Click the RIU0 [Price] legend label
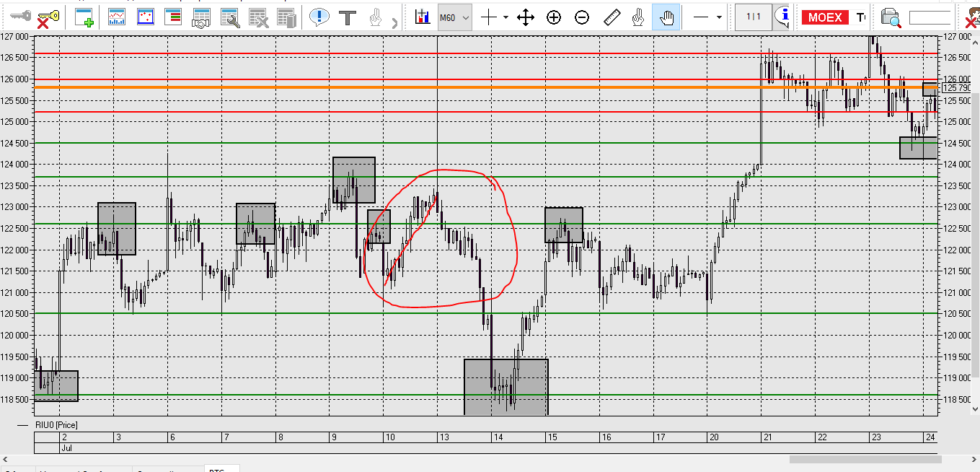The image size is (980, 472). pos(57,425)
